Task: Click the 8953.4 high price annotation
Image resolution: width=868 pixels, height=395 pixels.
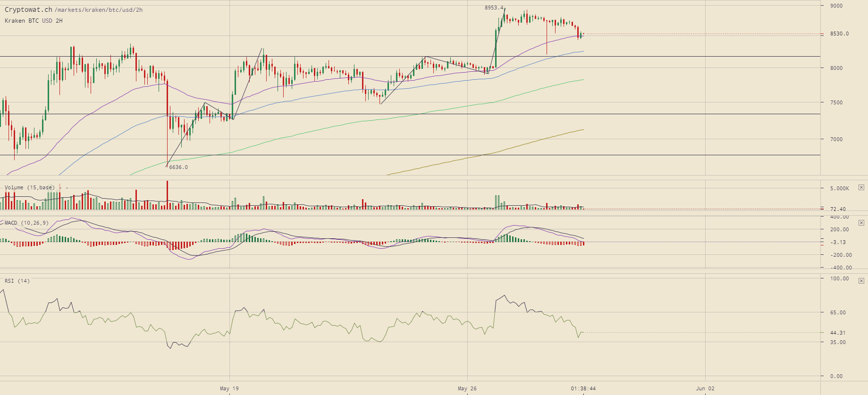Action: pos(494,8)
